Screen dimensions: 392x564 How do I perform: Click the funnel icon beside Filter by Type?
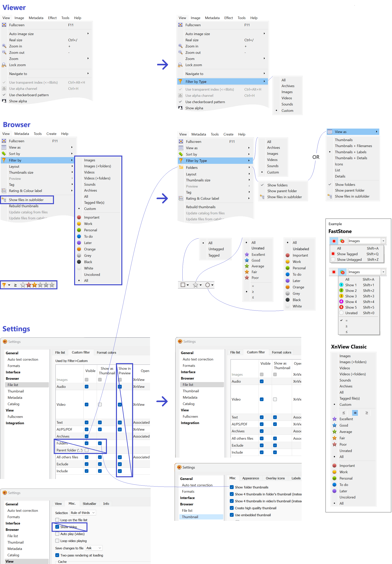point(180,81)
